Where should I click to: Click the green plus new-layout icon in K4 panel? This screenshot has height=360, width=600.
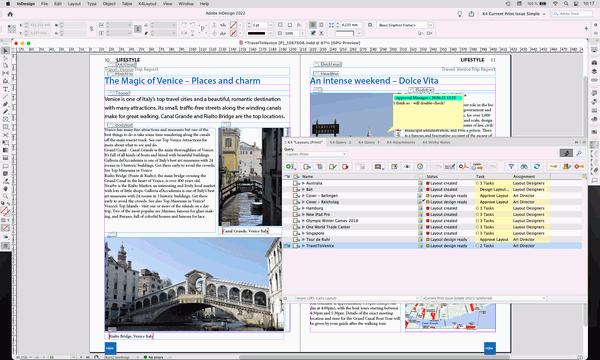(x=290, y=166)
